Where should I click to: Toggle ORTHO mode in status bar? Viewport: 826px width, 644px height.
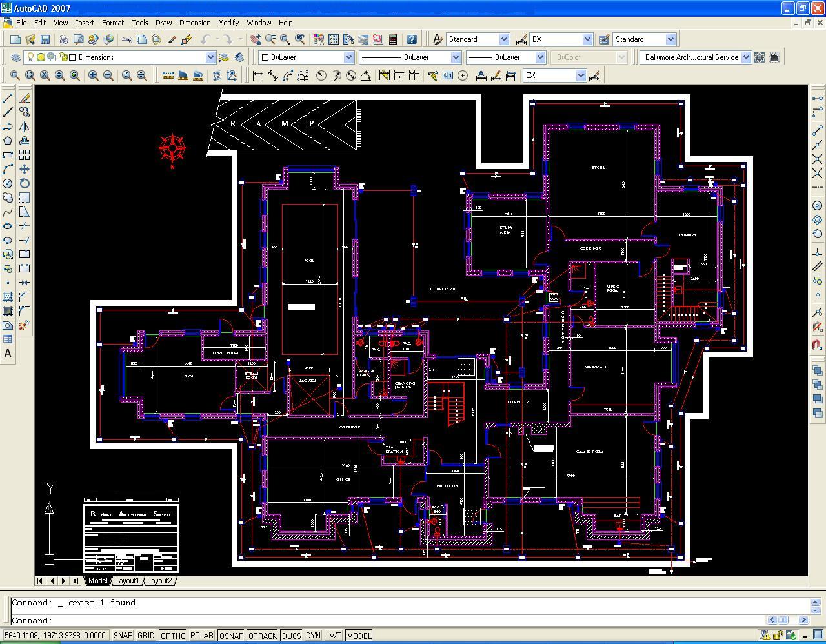[173, 636]
